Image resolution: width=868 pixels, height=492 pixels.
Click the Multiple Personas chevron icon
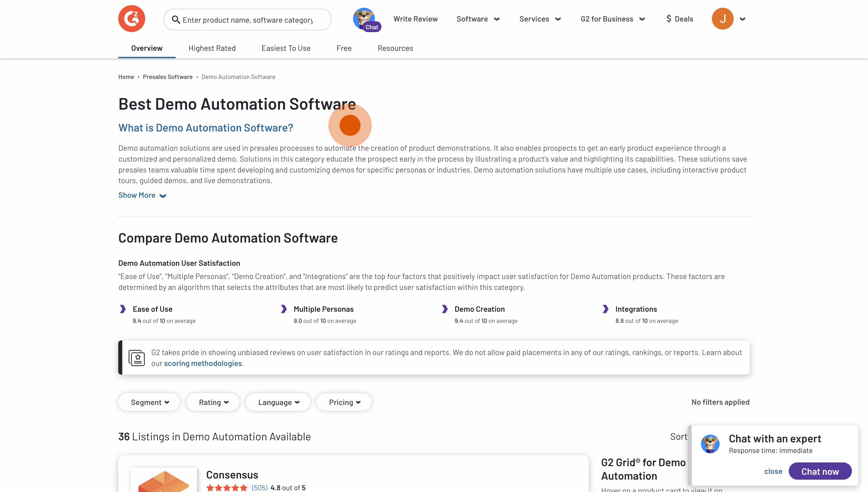(x=284, y=309)
